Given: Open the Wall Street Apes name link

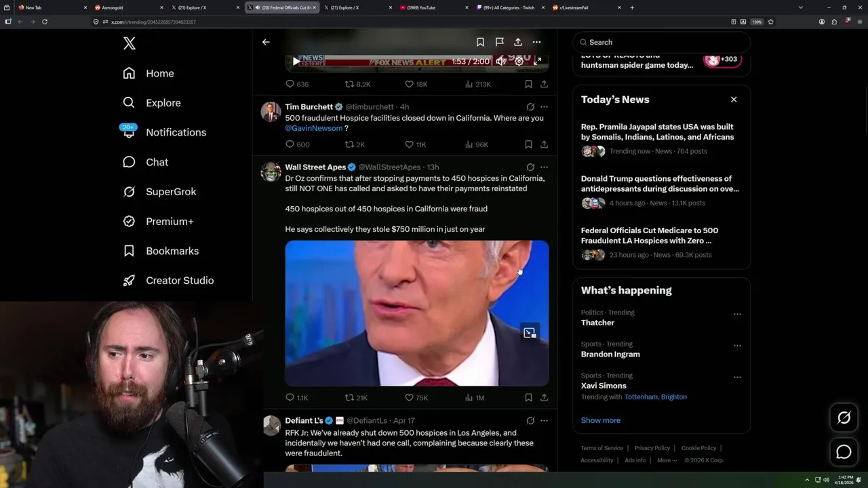Looking at the screenshot, I should pyautogui.click(x=315, y=167).
